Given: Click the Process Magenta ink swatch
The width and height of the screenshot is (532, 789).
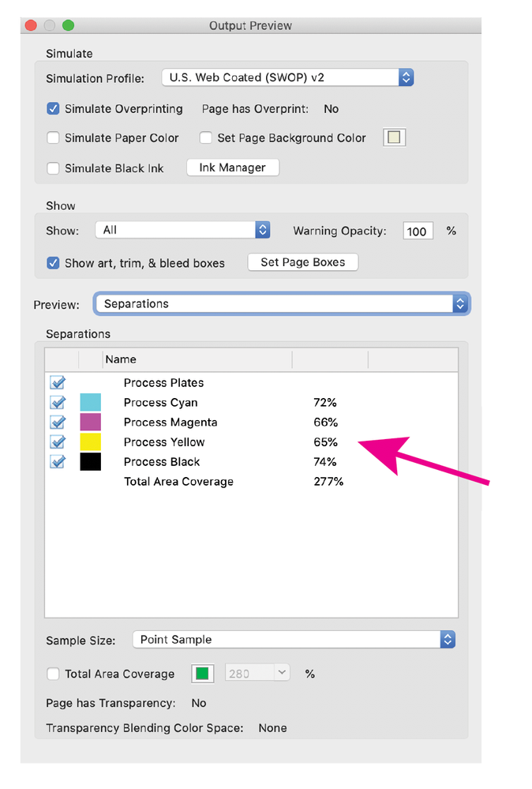Looking at the screenshot, I should coord(90,423).
